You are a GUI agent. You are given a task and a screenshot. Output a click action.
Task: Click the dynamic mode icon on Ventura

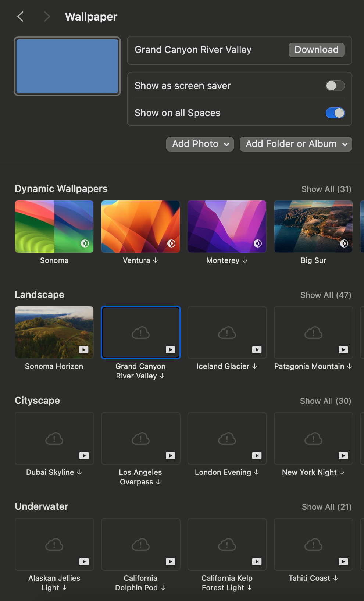point(171,243)
